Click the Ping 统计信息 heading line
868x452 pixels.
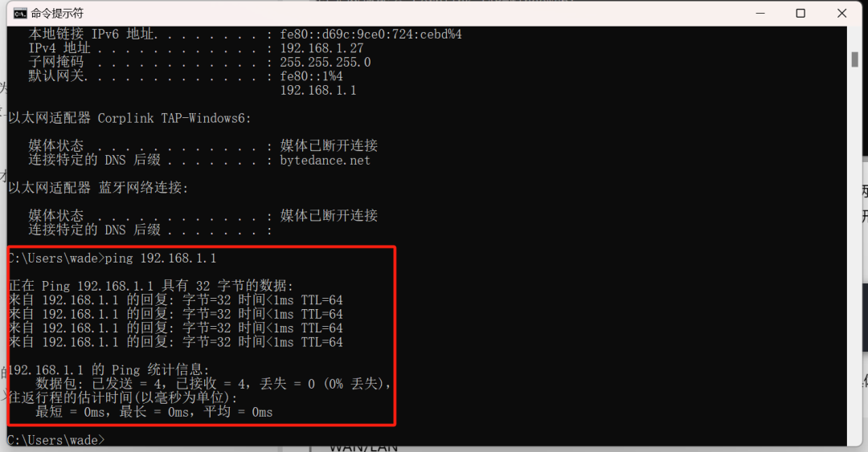click(109, 369)
